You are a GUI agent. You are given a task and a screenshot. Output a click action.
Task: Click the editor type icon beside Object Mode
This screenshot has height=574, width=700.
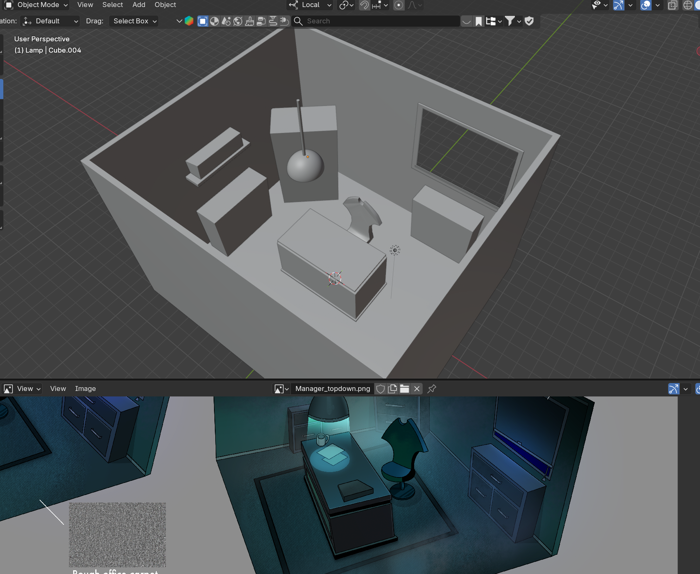click(8, 5)
